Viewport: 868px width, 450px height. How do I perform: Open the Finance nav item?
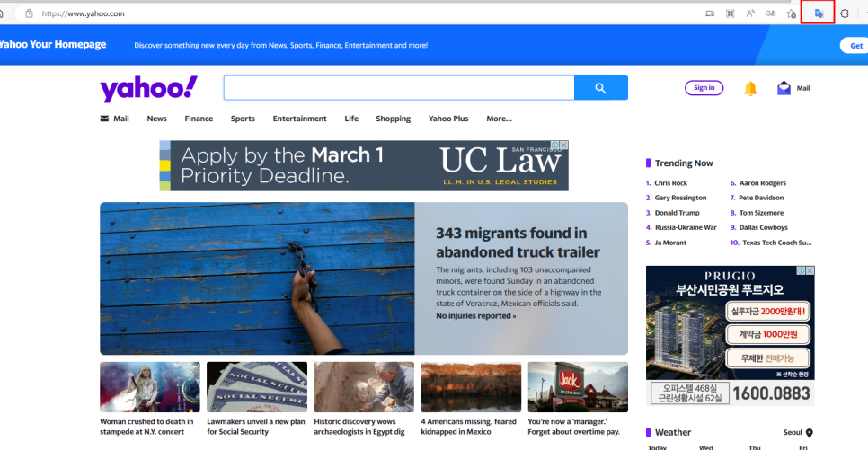tap(199, 119)
